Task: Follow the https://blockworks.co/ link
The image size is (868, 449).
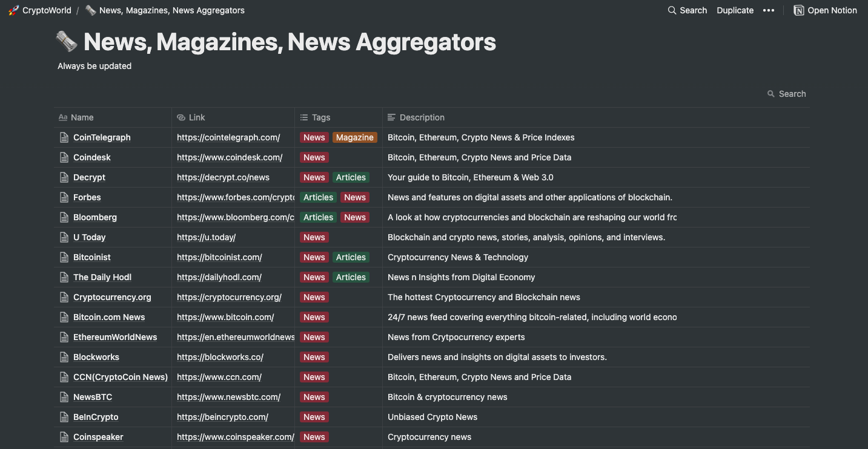Action: (220, 357)
